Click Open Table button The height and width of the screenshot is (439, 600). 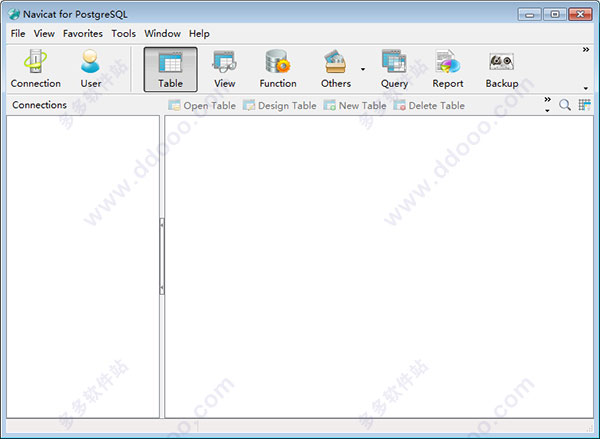tap(202, 105)
